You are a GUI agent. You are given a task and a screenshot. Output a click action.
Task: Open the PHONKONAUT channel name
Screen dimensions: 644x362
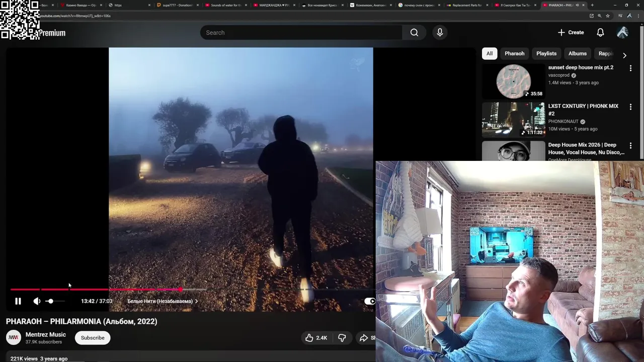tap(563, 122)
